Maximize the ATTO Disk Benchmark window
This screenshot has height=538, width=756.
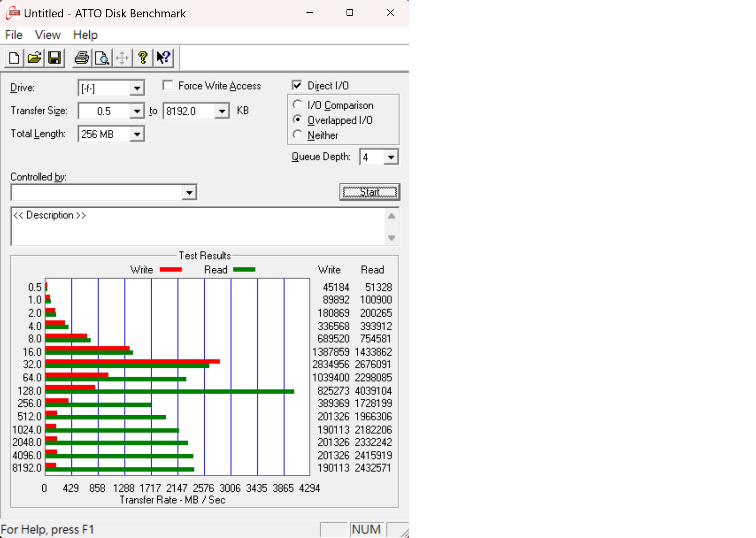coord(349,12)
